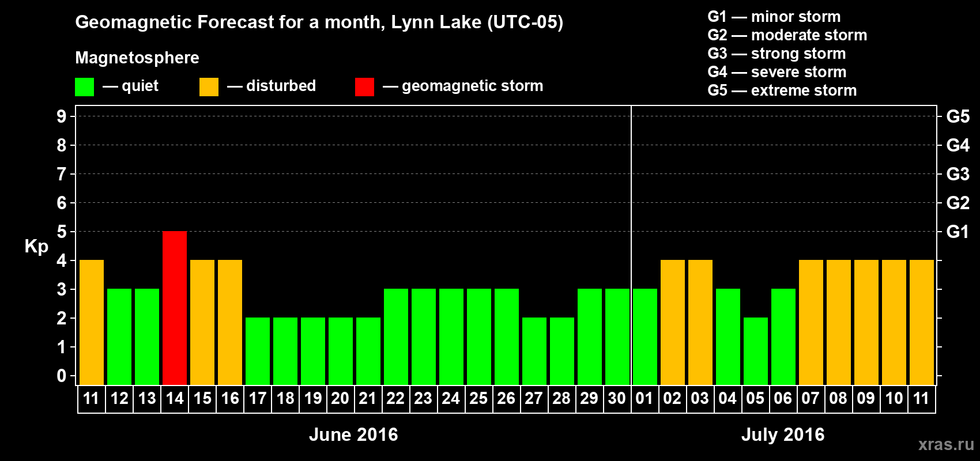Screen dimensions: 980x461
Task: Click the 'geomagnetic storm' legend label
Action: pos(473,86)
